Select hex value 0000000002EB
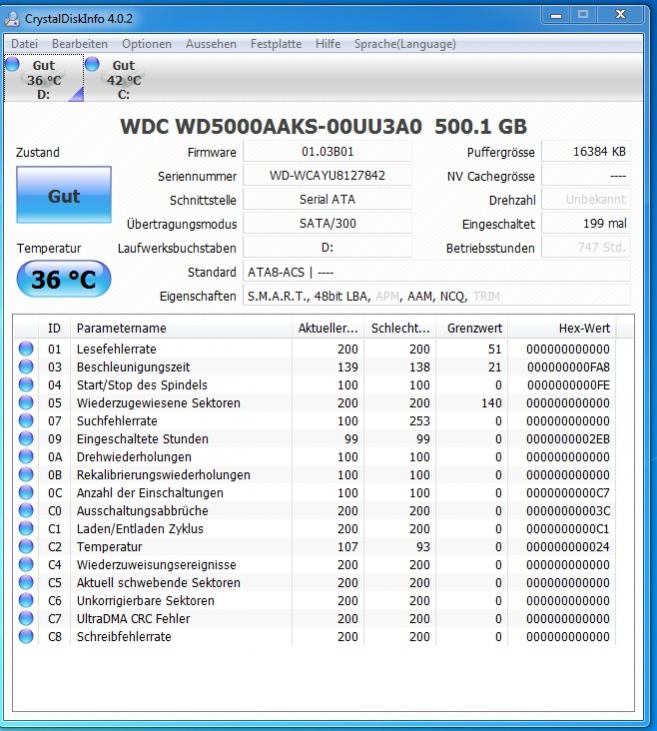 click(568, 439)
